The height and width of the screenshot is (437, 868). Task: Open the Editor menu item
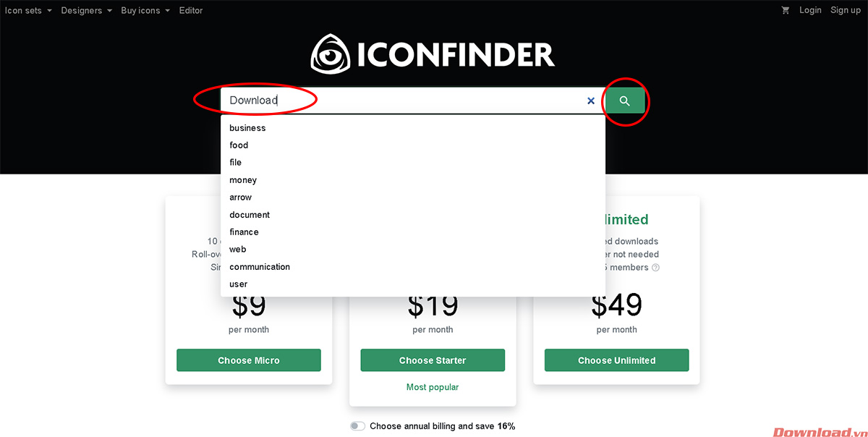[x=190, y=10]
